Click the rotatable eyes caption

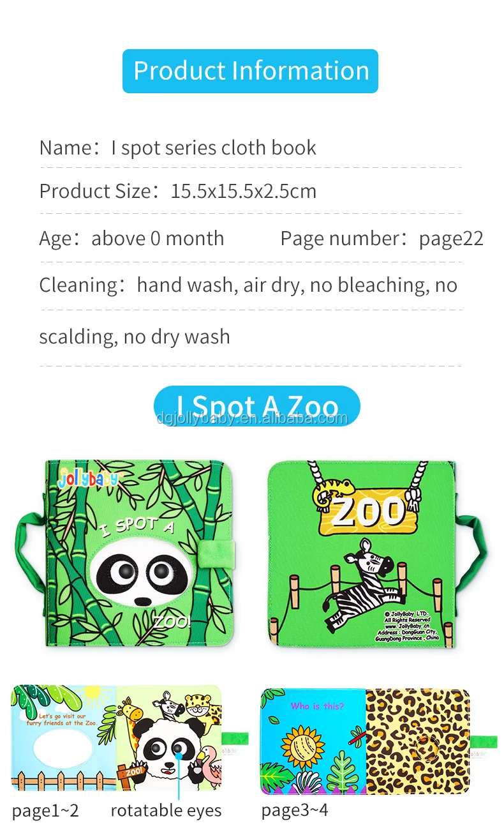166,811
